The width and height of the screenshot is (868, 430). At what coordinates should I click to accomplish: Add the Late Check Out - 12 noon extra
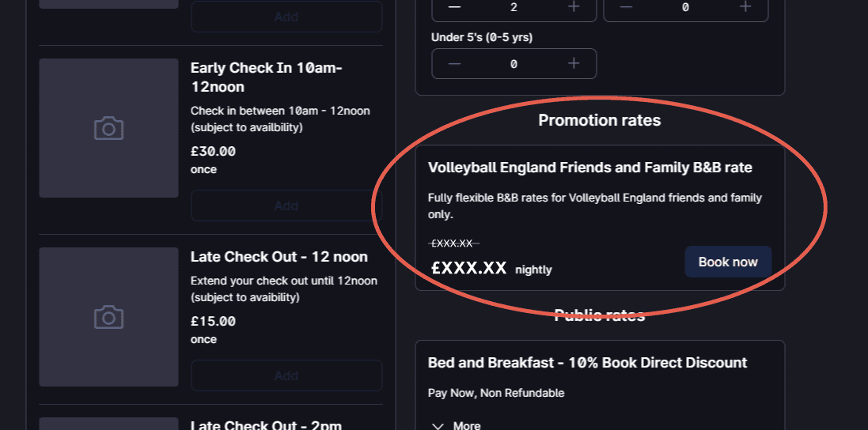click(x=286, y=375)
